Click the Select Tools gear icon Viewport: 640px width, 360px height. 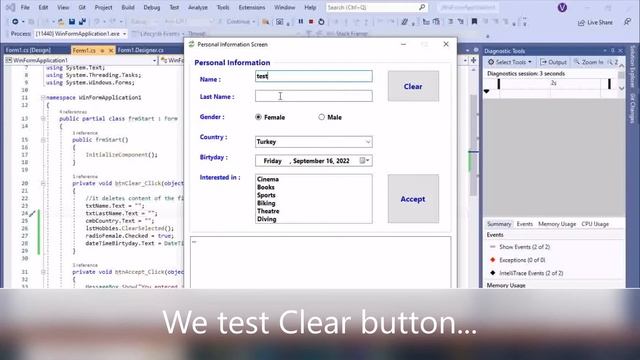491,62
